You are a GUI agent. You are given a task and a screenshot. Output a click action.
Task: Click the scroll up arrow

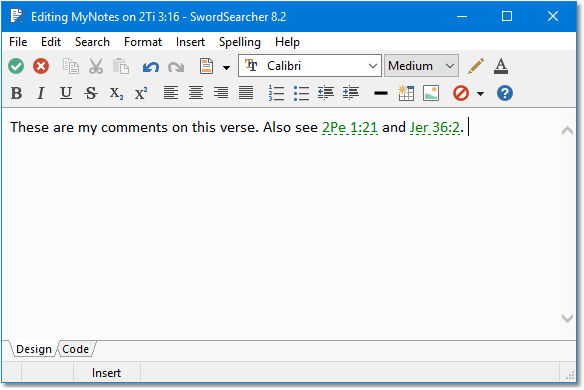click(567, 130)
